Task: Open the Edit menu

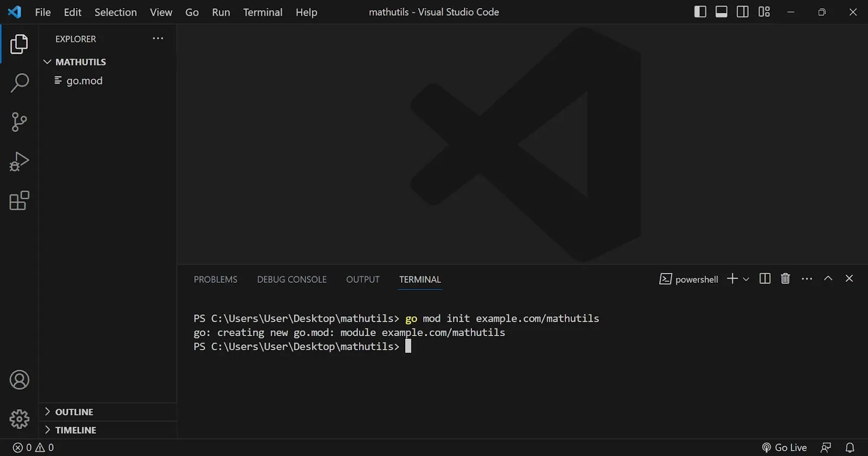Action: (73, 12)
